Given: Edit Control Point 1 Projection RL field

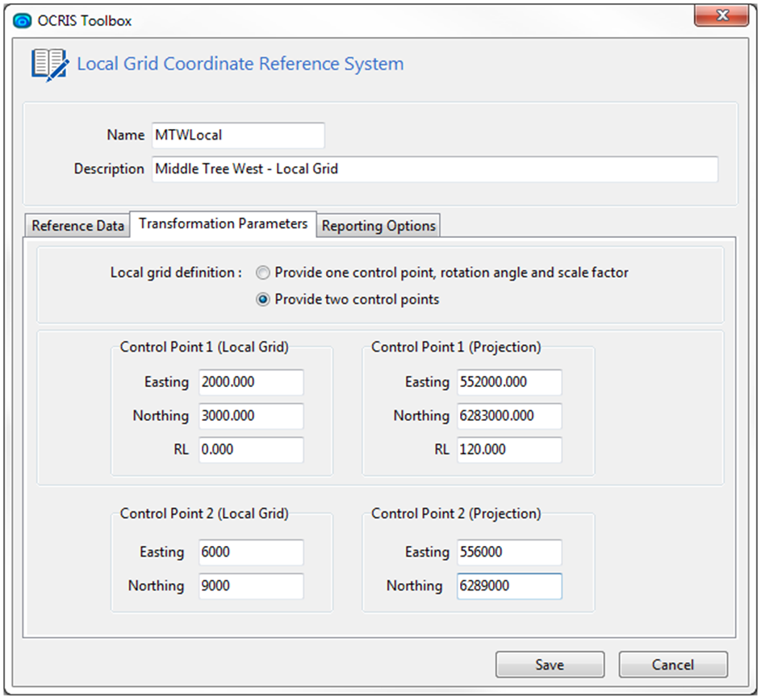Looking at the screenshot, I should pos(509,450).
